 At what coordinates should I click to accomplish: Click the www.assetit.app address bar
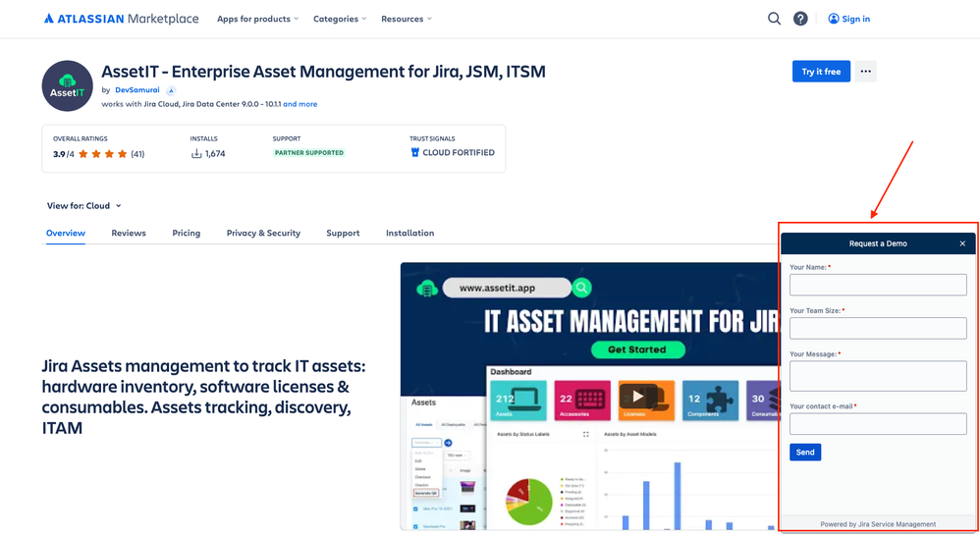[x=507, y=288]
